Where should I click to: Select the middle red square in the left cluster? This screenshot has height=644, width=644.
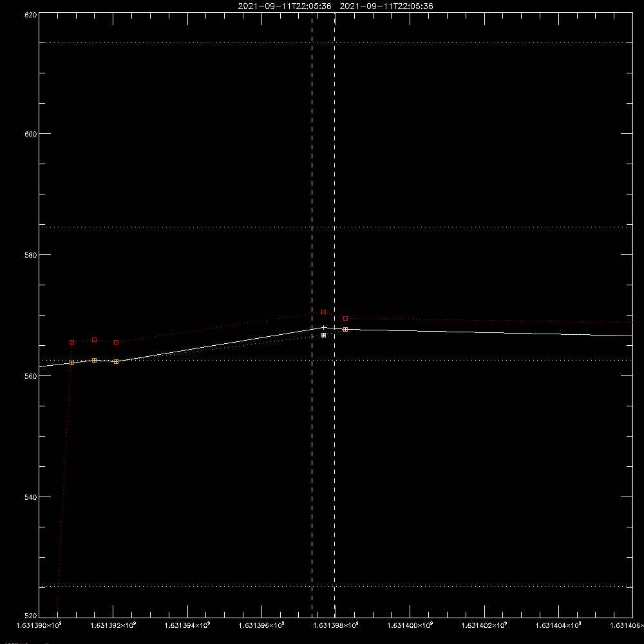coord(95,339)
